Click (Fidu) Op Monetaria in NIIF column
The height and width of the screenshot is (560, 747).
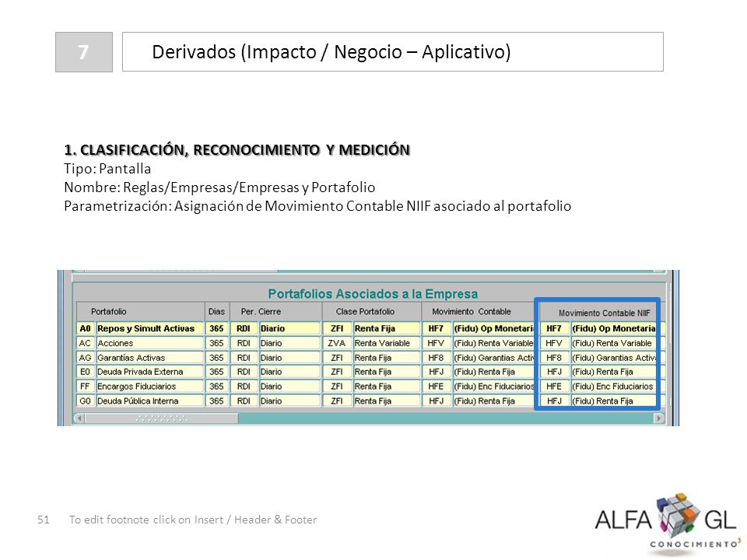tap(614, 328)
